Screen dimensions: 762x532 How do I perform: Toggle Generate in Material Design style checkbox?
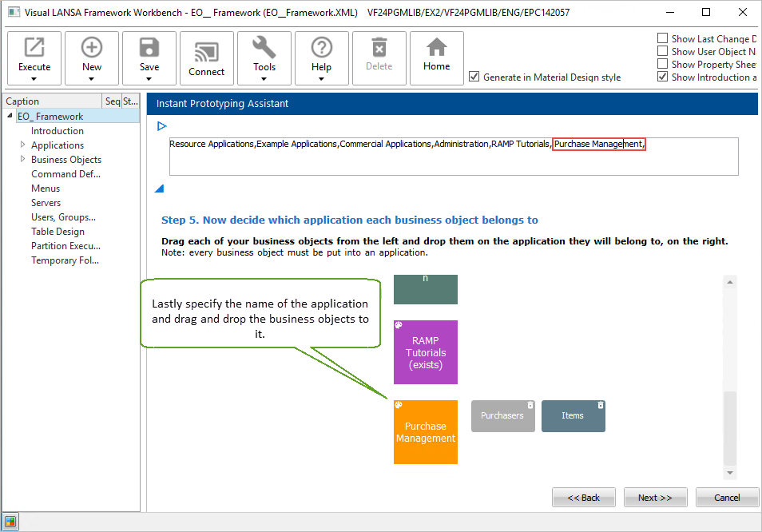(474, 77)
